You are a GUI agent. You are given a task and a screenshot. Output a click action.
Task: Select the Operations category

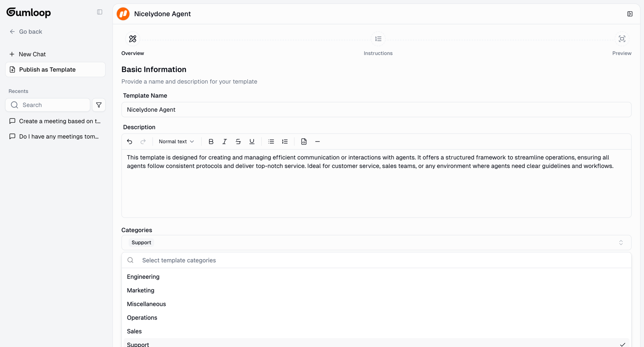point(377,318)
